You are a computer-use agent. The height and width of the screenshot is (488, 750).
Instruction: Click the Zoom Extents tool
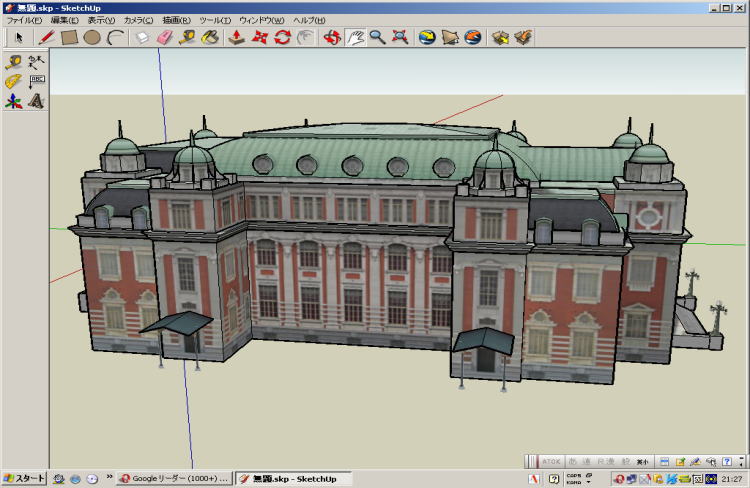click(x=400, y=38)
